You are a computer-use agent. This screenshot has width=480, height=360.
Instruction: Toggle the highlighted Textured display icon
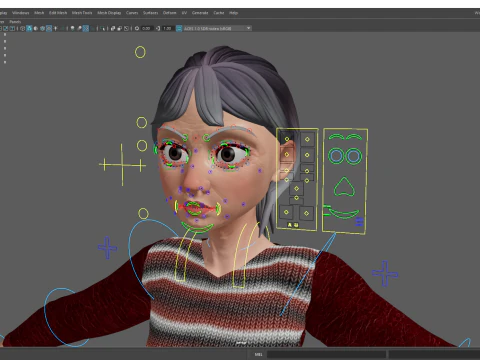49,28
